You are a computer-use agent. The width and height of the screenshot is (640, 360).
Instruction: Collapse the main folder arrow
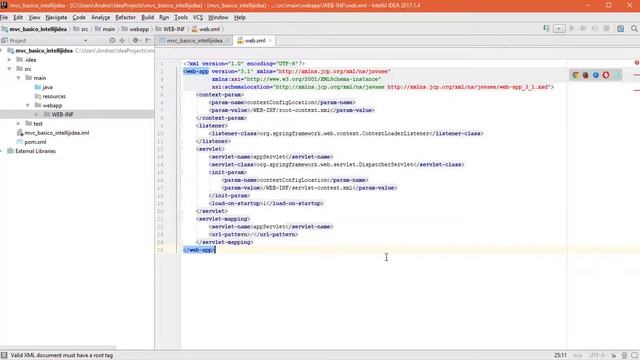pos(18,78)
